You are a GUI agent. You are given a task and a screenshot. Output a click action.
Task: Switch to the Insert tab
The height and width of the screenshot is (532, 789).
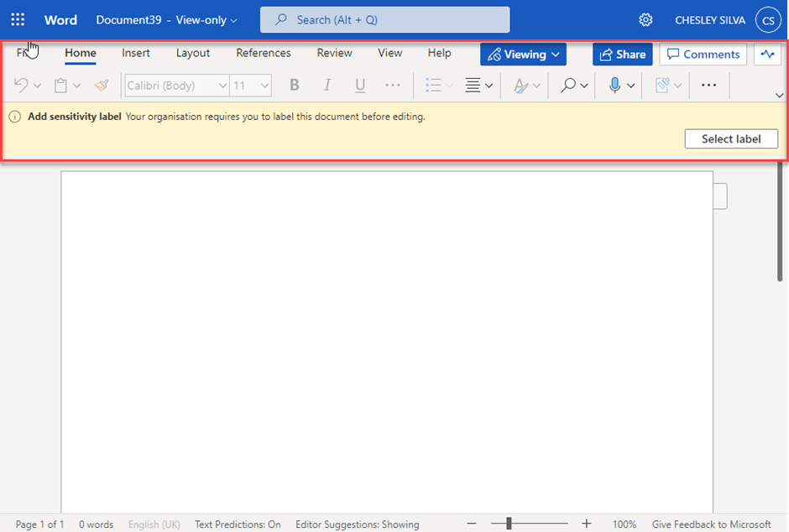136,53
